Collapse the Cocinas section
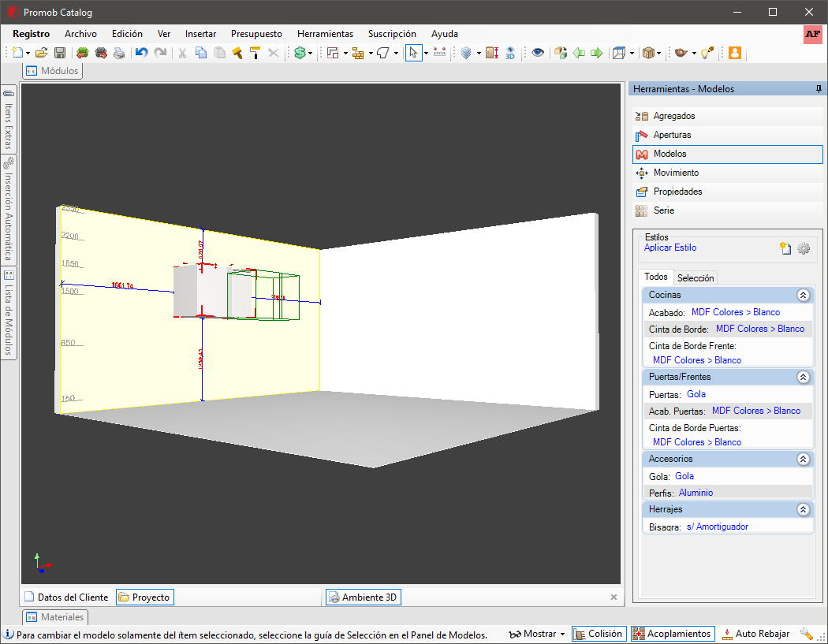 click(x=803, y=295)
